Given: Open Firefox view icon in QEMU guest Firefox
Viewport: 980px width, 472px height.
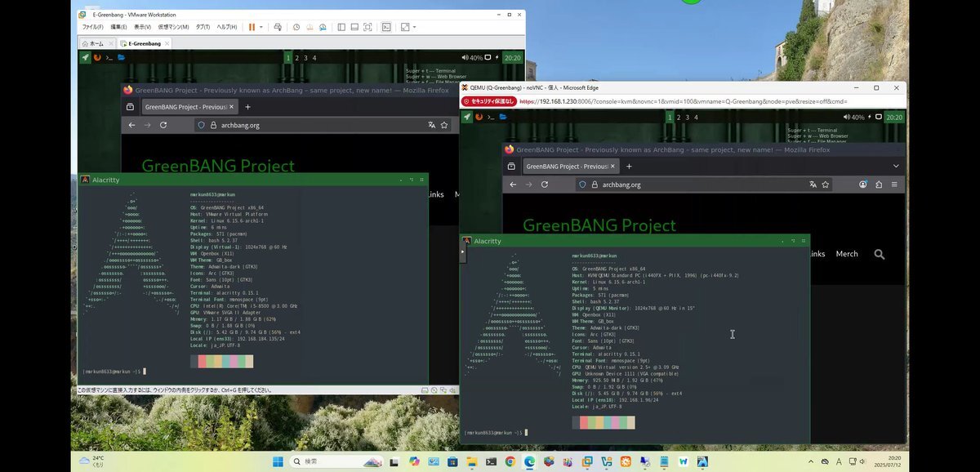Looking at the screenshot, I should 511,166.
